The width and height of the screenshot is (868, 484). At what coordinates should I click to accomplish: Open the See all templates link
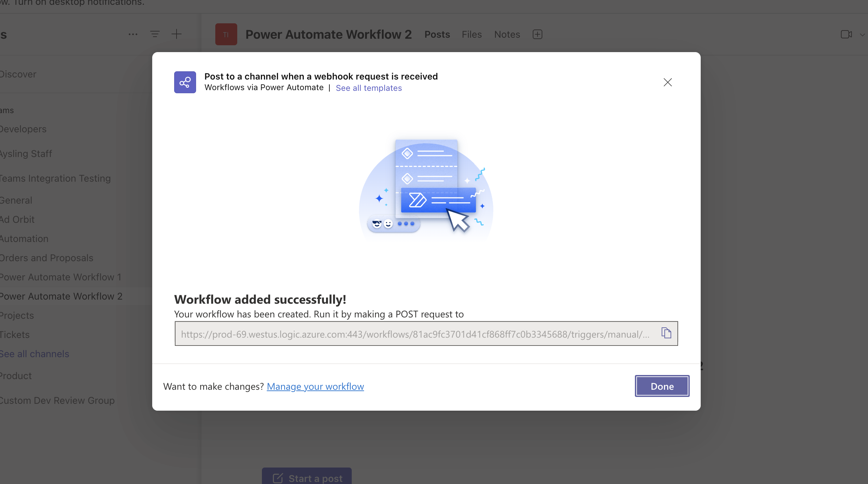[369, 88]
